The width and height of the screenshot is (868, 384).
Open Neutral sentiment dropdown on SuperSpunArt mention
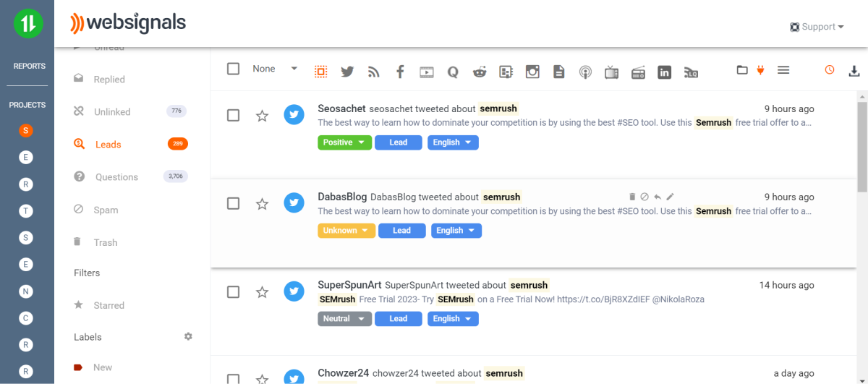344,319
